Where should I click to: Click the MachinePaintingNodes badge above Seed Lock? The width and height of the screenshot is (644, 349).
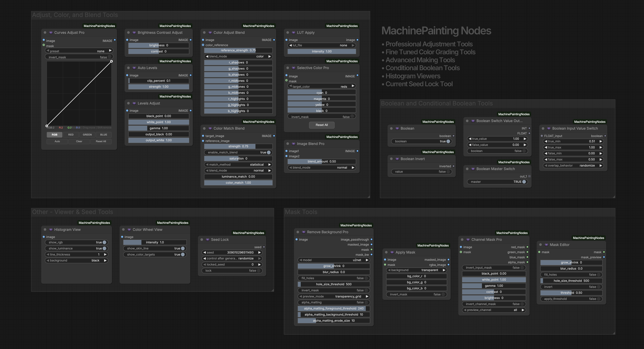pyautogui.click(x=248, y=233)
